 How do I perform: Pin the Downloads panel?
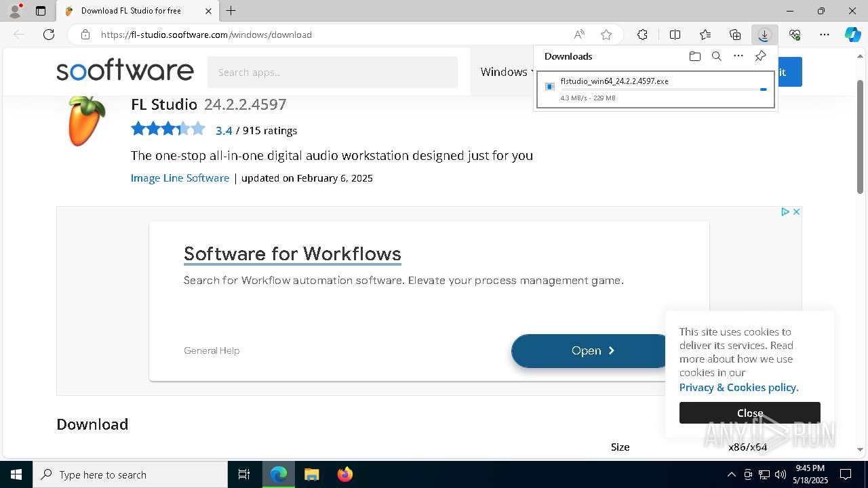[x=760, y=56]
